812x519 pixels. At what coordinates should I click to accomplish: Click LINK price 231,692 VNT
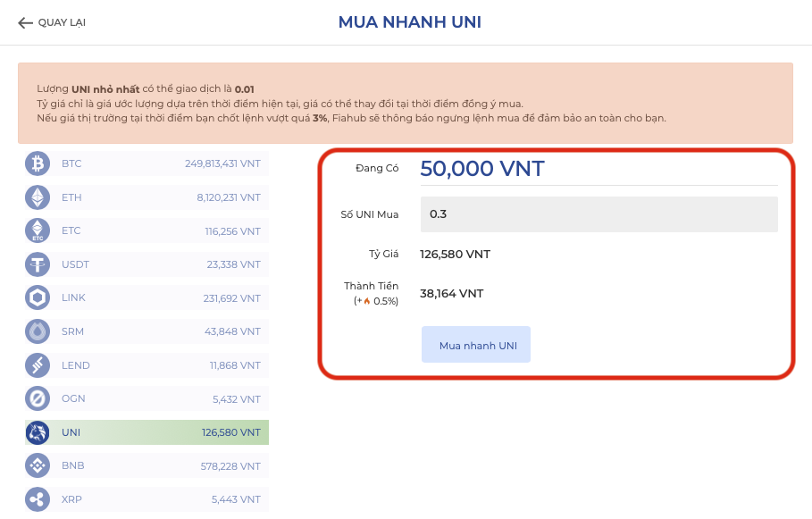pos(231,298)
